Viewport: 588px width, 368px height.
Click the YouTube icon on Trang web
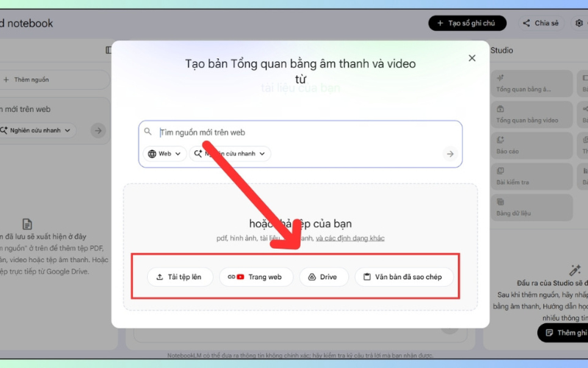click(x=240, y=277)
